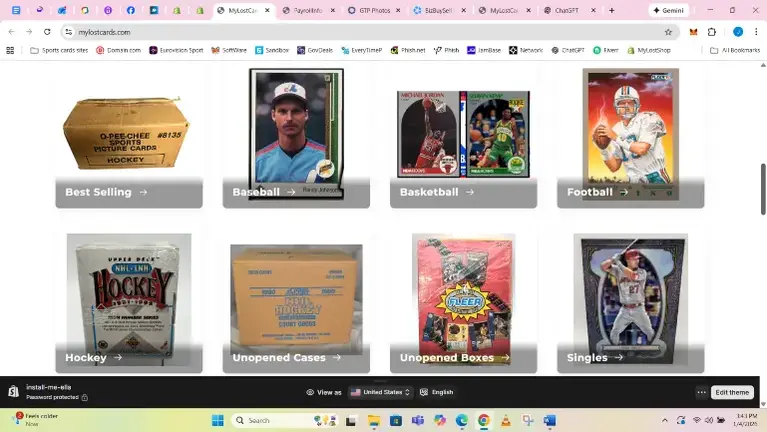Show hidden system tray icons
Viewport: 767px width, 432px height.
coord(664,420)
